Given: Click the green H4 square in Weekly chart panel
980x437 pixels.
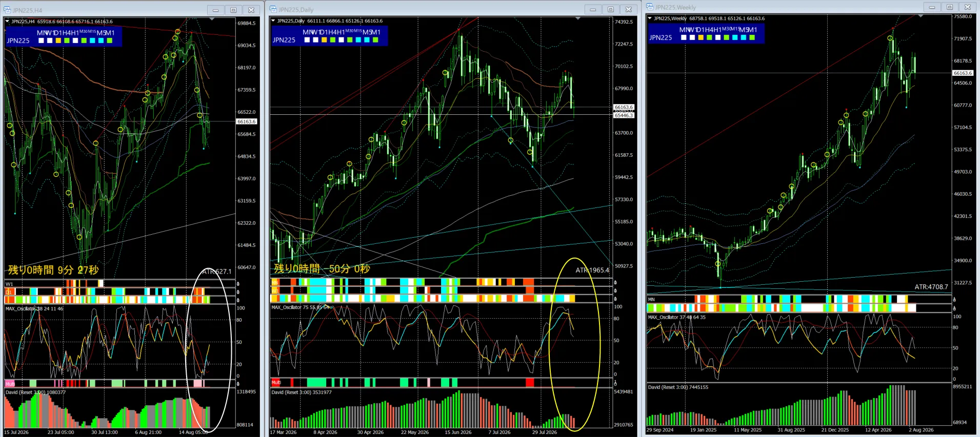Looking at the screenshot, I should click(x=709, y=37).
